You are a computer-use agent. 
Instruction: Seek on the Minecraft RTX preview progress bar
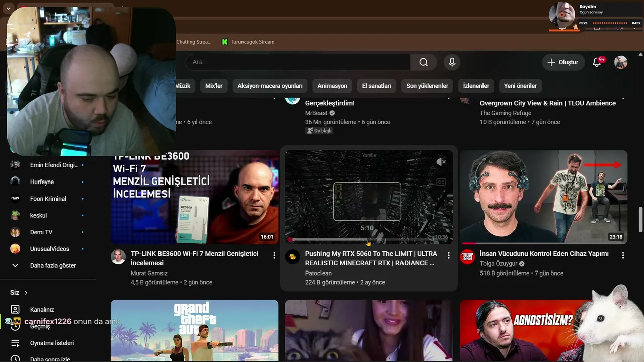369,240
